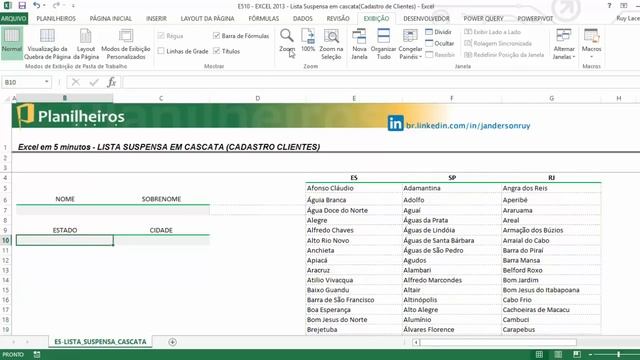Click Dividir window split option
Image resolution: width=640 pixels, height=360 pixels.
point(438,32)
